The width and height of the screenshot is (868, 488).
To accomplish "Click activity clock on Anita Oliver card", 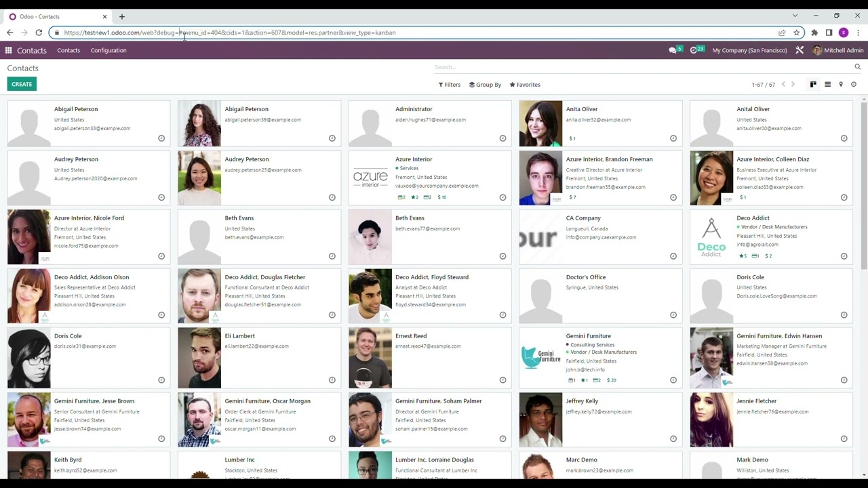I will coord(673,138).
